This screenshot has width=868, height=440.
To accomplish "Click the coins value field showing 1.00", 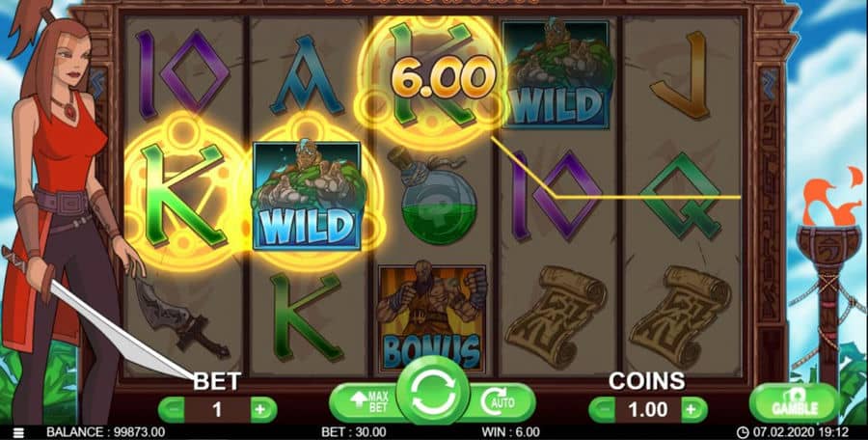I will point(648,410).
